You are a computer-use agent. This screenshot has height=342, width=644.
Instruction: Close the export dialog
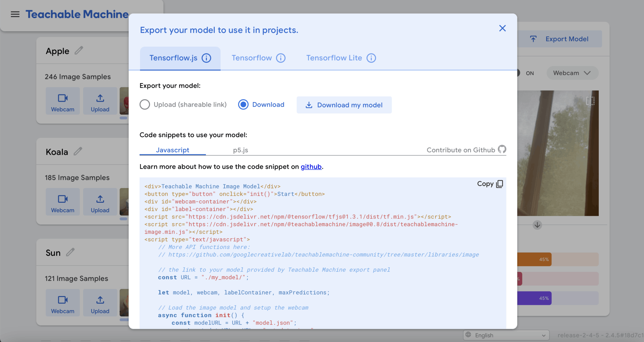pyautogui.click(x=502, y=28)
